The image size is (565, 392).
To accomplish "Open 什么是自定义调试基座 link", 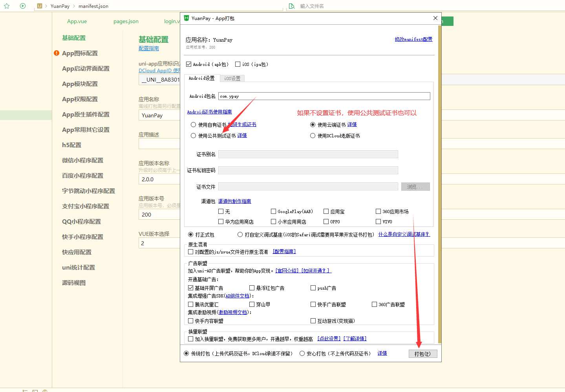I will pos(404,234).
